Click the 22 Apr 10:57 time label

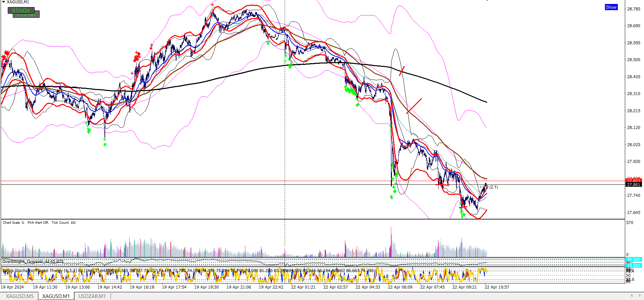pos(497,287)
